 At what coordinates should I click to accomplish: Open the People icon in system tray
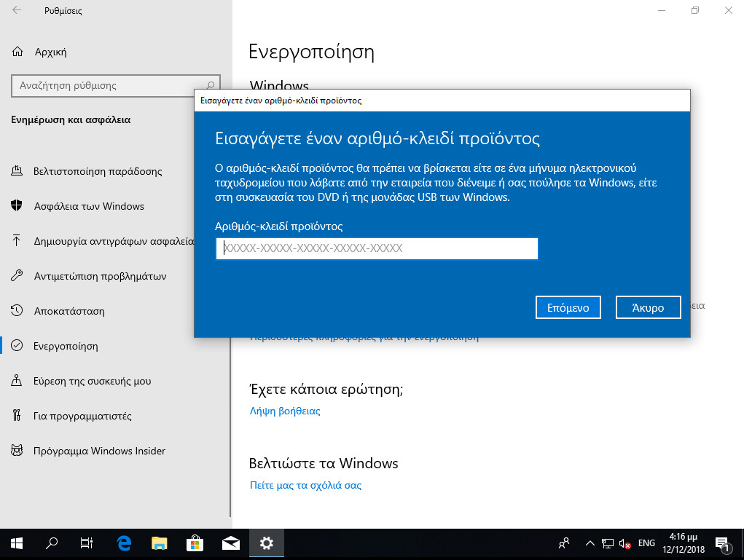pos(564,543)
